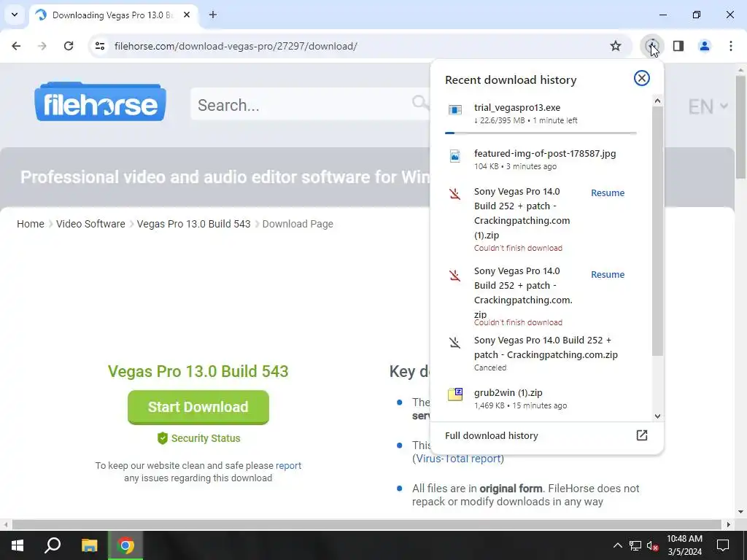The height and width of the screenshot is (560, 747).
Task: Resume the Crackingpatching.com. zip download
Action: (608, 275)
